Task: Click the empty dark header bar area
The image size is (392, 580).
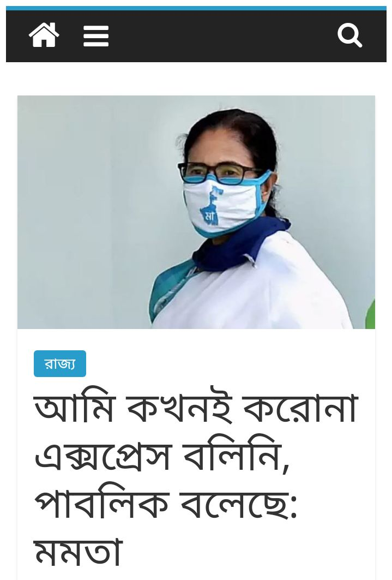Action: coord(222,36)
